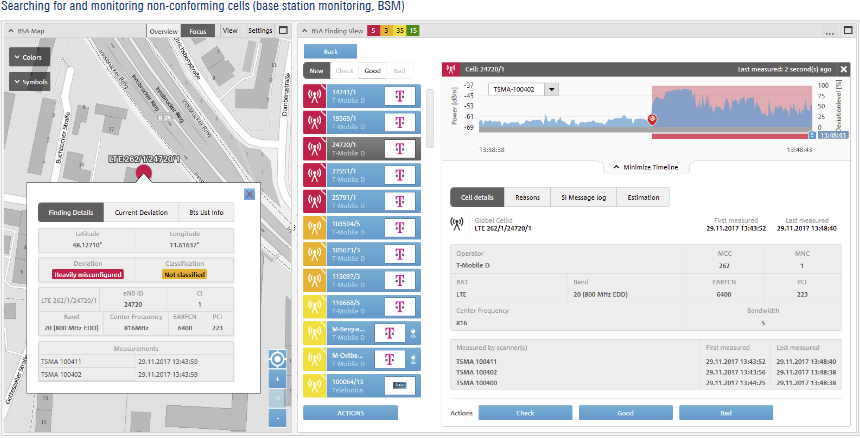The image size is (860, 438).
Task: Click the yellow antenna icon for cell 103504/5
Action: pyautogui.click(x=312, y=227)
